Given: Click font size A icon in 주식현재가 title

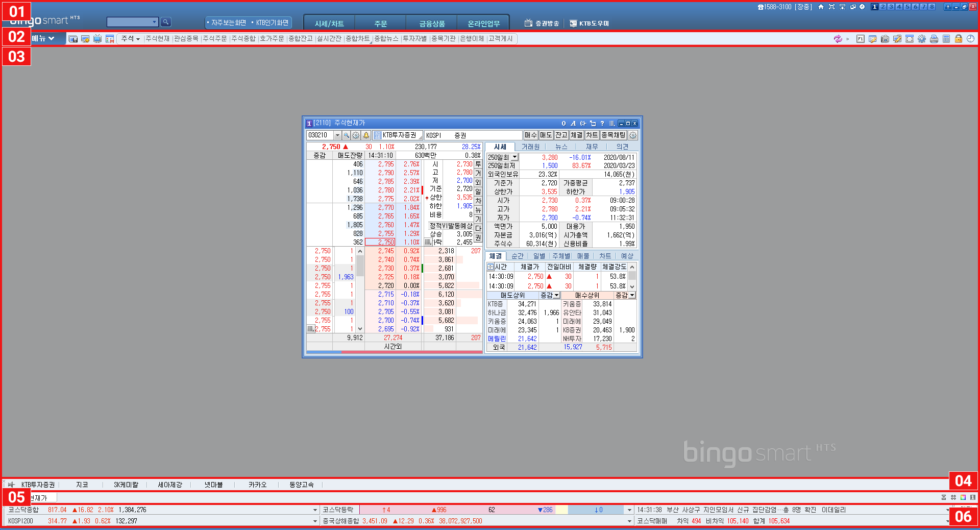Looking at the screenshot, I should pyautogui.click(x=573, y=123).
